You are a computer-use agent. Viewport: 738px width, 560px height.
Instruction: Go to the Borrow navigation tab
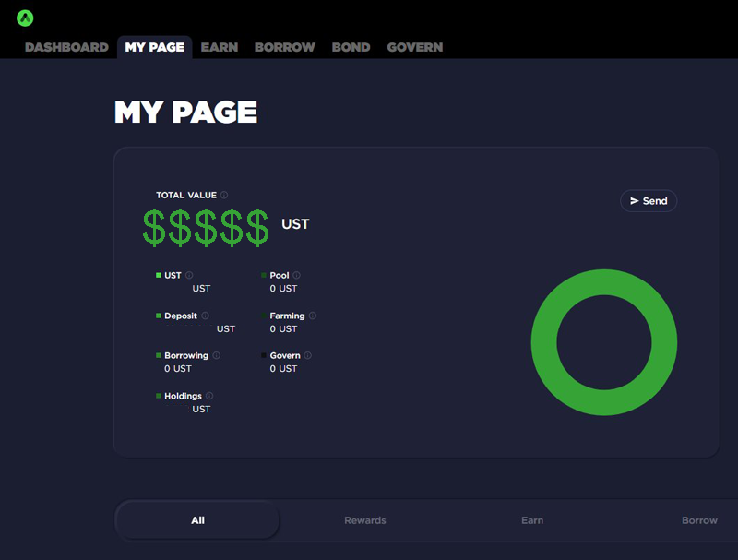pos(285,47)
